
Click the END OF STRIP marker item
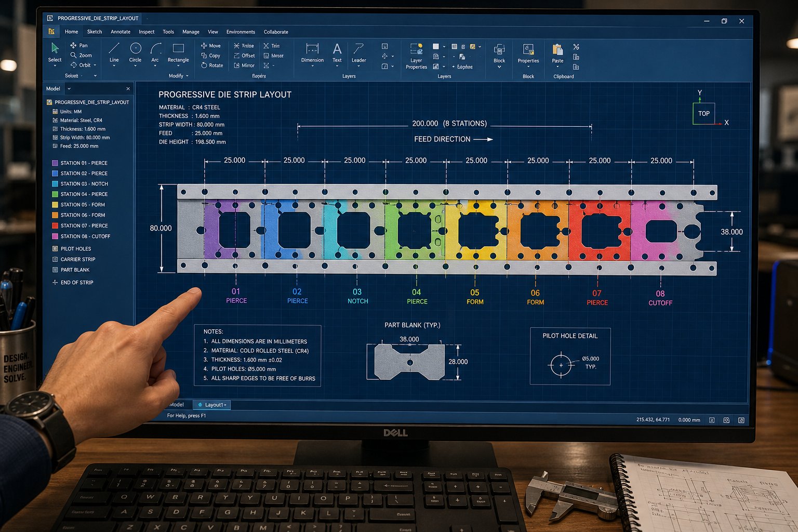[x=73, y=283]
